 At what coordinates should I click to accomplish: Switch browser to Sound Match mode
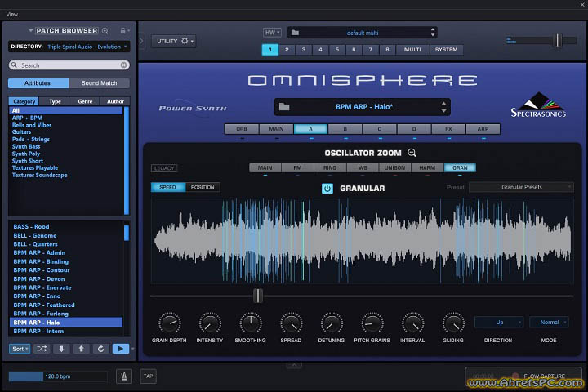coord(100,83)
